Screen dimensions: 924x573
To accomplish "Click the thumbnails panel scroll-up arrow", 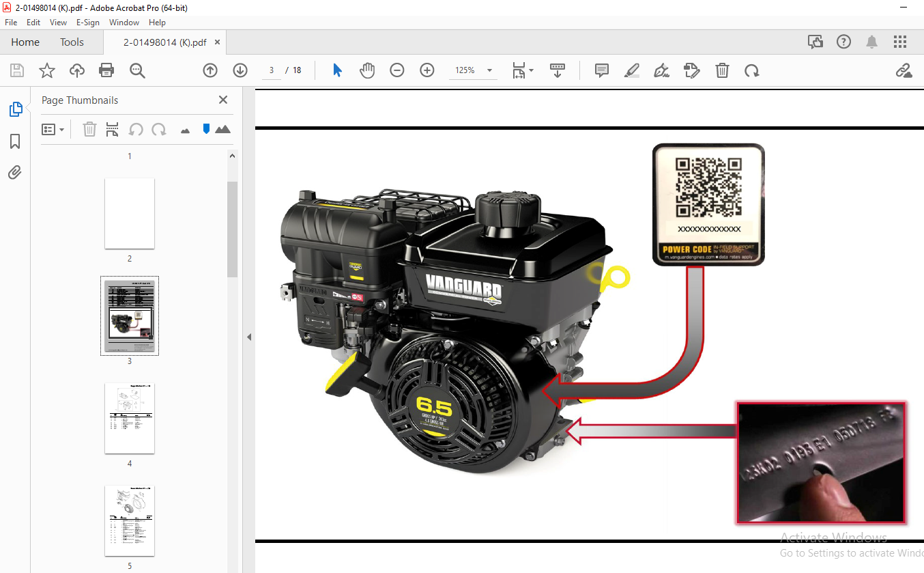I will click(x=232, y=156).
